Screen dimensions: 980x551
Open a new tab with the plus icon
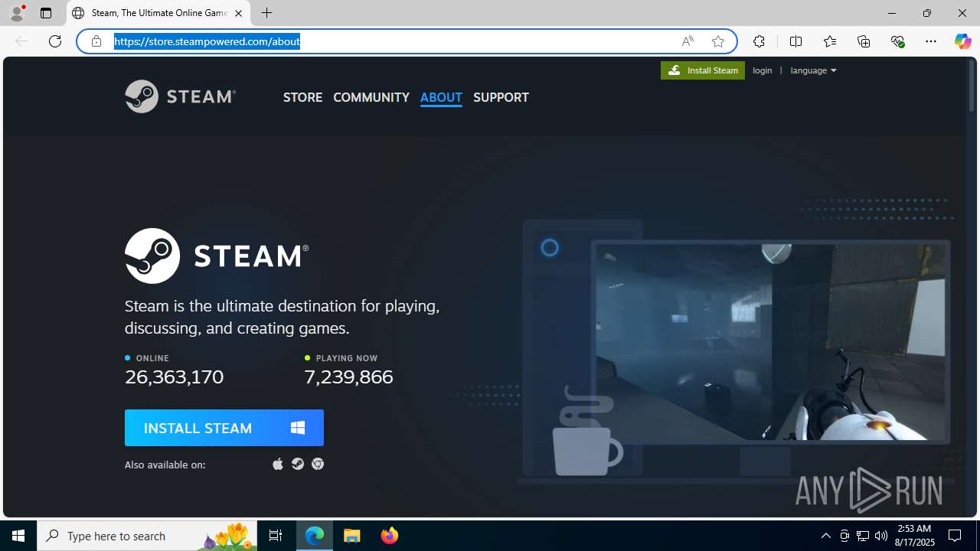point(267,13)
